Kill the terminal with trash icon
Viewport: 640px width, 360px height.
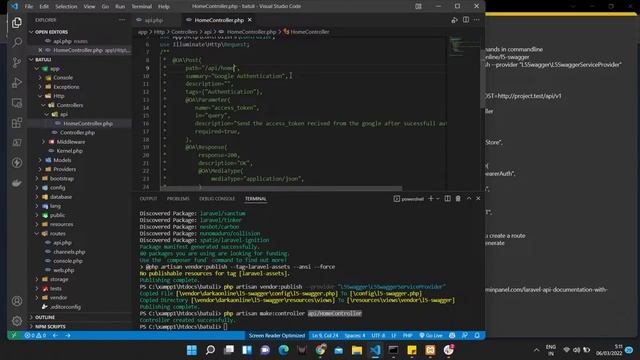click(x=458, y=198)
